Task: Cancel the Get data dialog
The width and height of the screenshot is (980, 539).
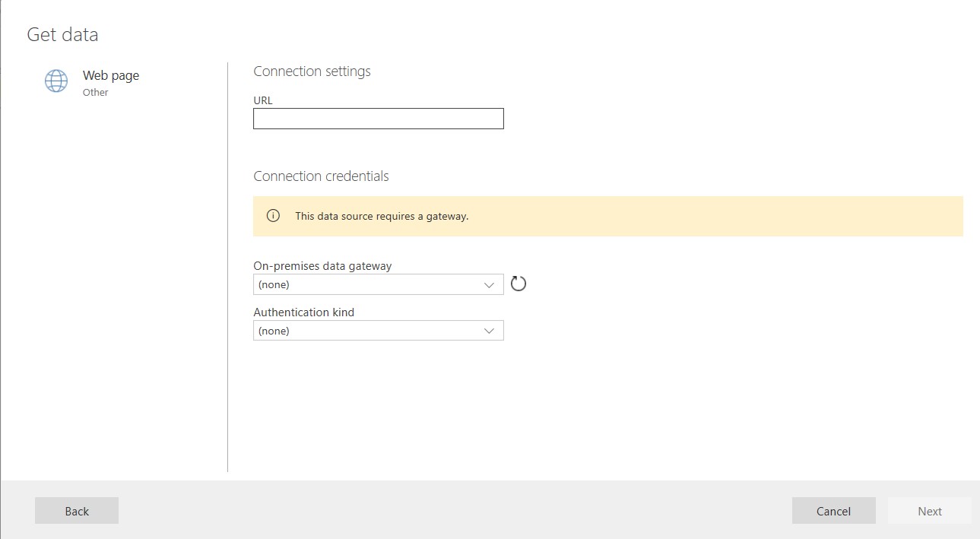Action: pyautogui.click(x=833, y=511)
